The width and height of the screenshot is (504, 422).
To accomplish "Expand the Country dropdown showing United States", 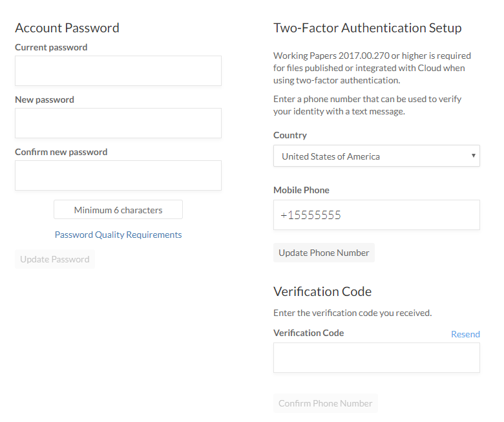I will click(376, 156).
